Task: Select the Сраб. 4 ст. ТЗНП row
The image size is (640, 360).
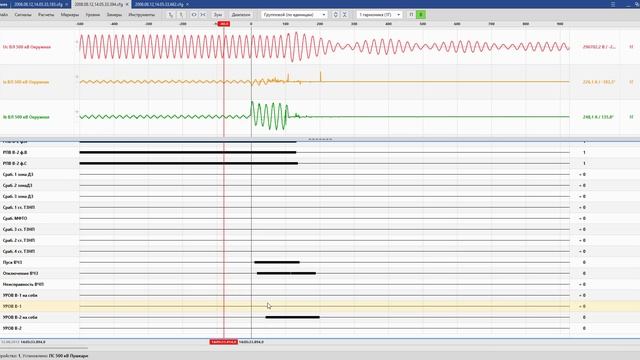Action: click(x=320, y=251)
